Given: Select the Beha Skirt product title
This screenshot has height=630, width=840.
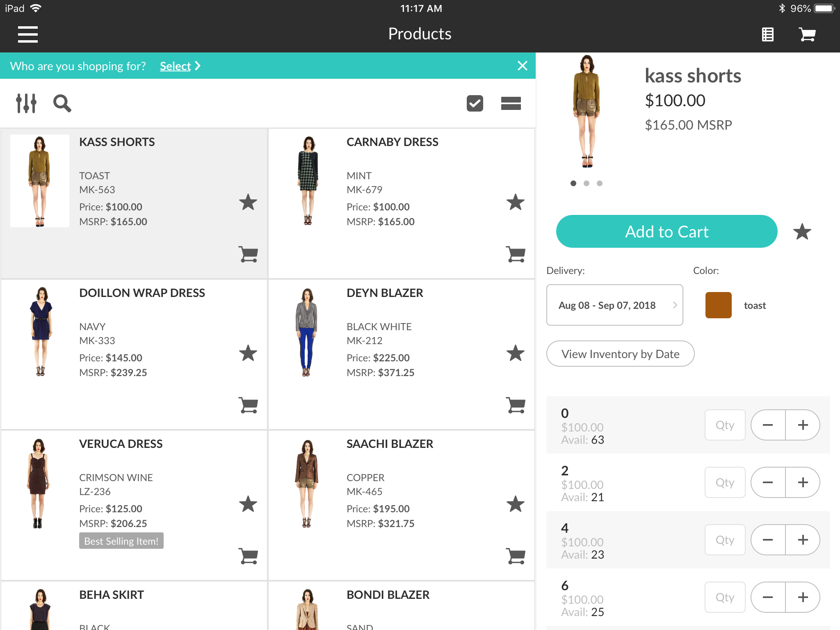Looking at the screenshot, I should click(112, 595).
